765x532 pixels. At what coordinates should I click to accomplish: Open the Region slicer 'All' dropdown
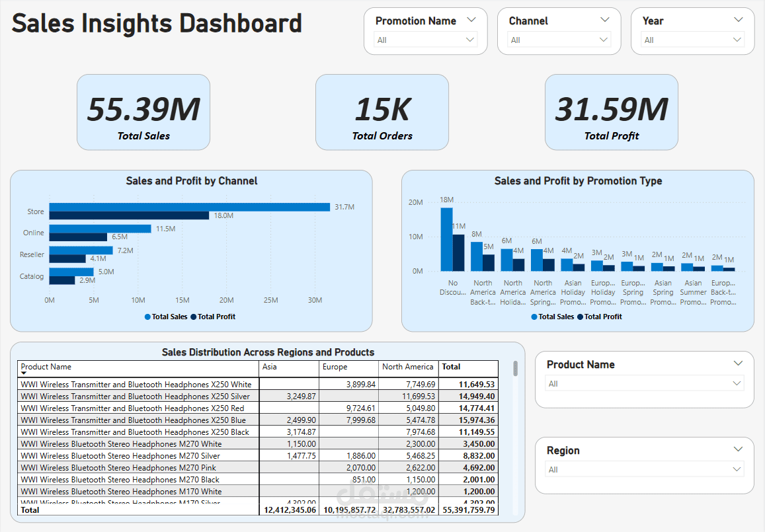point(644,470)
